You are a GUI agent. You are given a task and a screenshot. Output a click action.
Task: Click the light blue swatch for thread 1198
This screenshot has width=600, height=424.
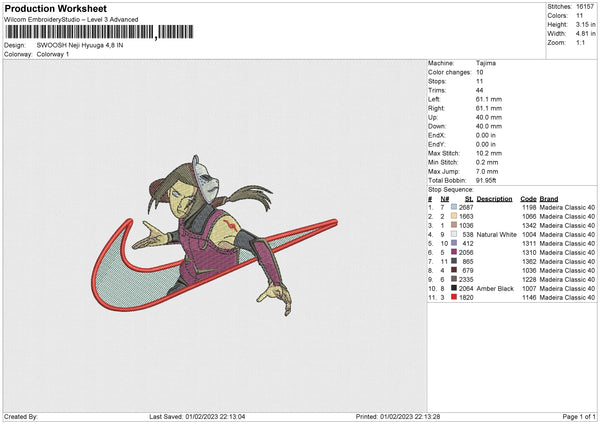pyautogui.click(x=454, y=207)
